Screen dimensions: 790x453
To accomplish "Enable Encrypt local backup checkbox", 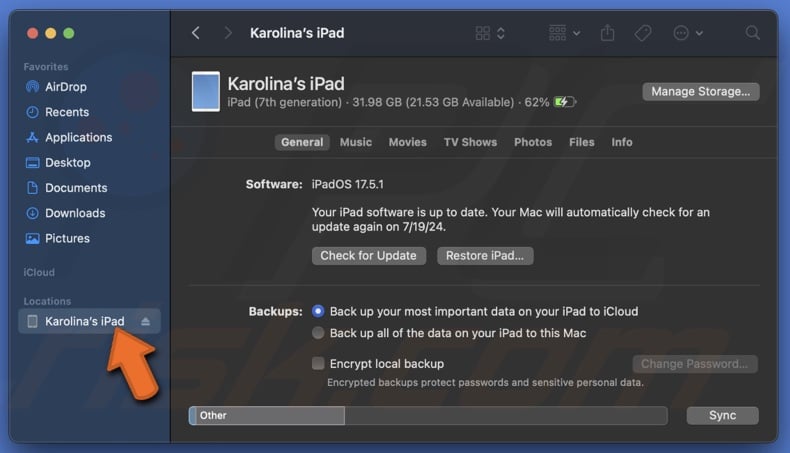I will point(318,363).
